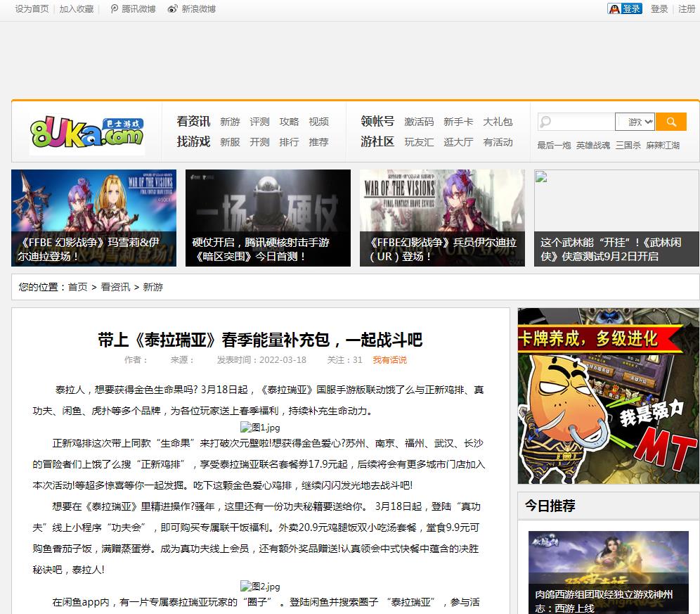Viewport: 700px width, 614px height.
Task: Click the broken image icon in 武林闲侠 banner
Action: click(x=541, y=177)
